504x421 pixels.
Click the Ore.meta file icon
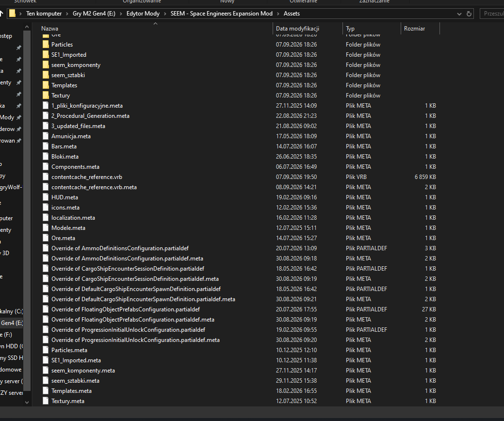(46, 238)
